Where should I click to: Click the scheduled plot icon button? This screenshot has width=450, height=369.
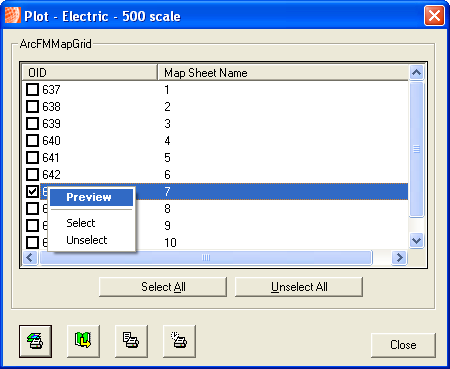pyautogui.click(x=179, y=341)
